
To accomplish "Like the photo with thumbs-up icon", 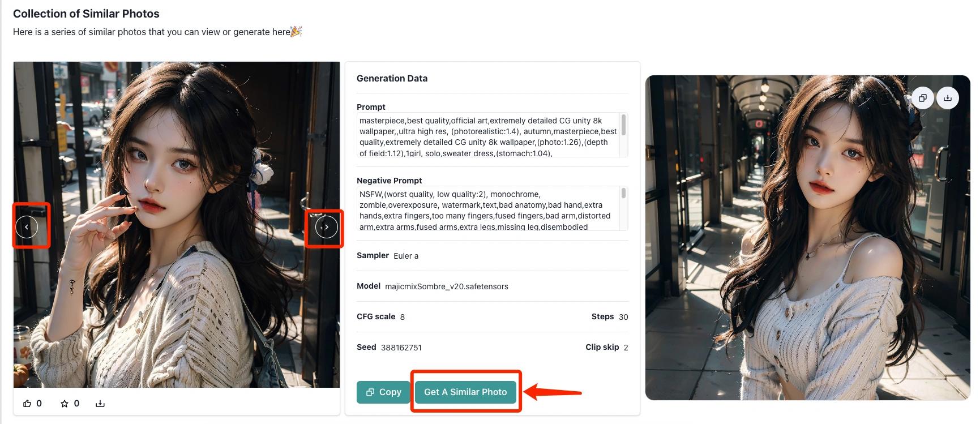I will (27, 404).
